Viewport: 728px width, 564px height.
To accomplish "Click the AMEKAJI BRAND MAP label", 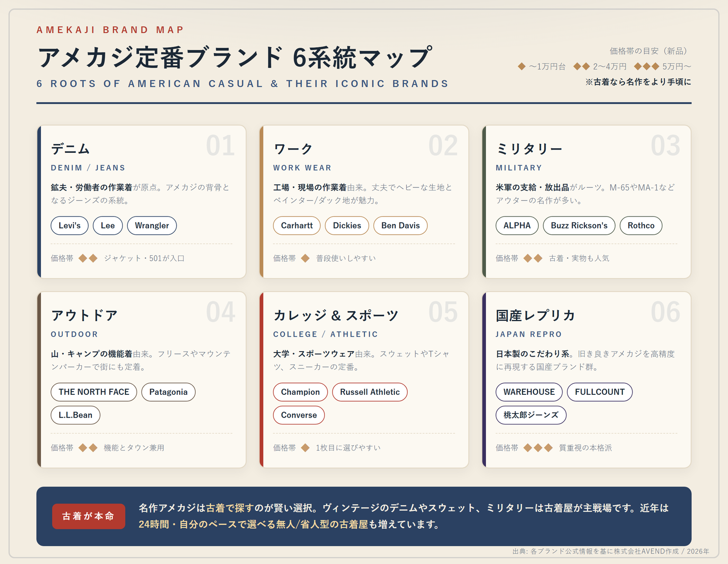I will [x=110, y=30].
